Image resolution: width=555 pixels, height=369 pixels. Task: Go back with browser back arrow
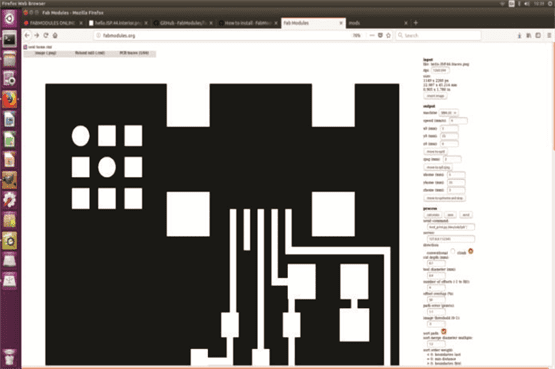coord(27,35)
